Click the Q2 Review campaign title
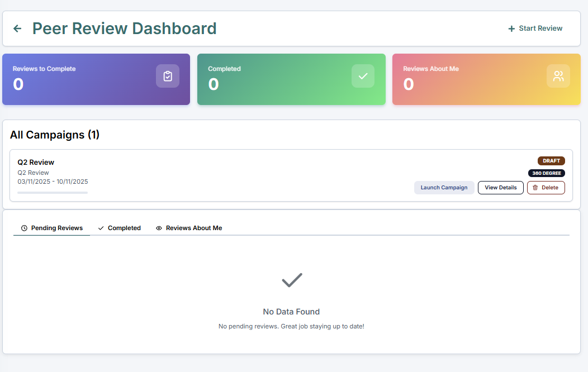 (36, 162)
